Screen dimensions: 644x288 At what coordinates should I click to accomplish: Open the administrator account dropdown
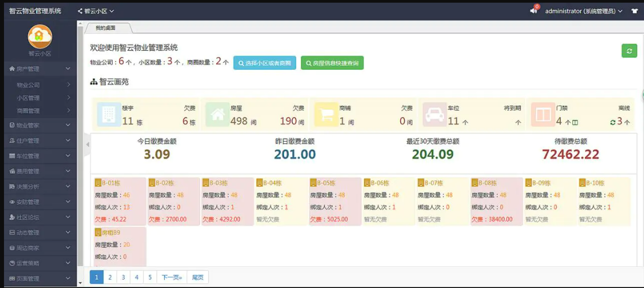(584, 11)
